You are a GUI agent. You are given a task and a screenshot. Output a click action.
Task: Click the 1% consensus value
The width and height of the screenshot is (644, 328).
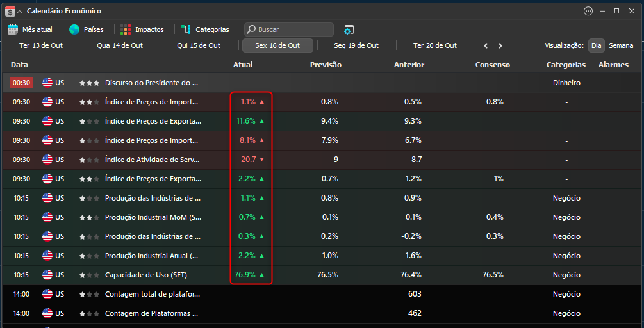(499, 179)
